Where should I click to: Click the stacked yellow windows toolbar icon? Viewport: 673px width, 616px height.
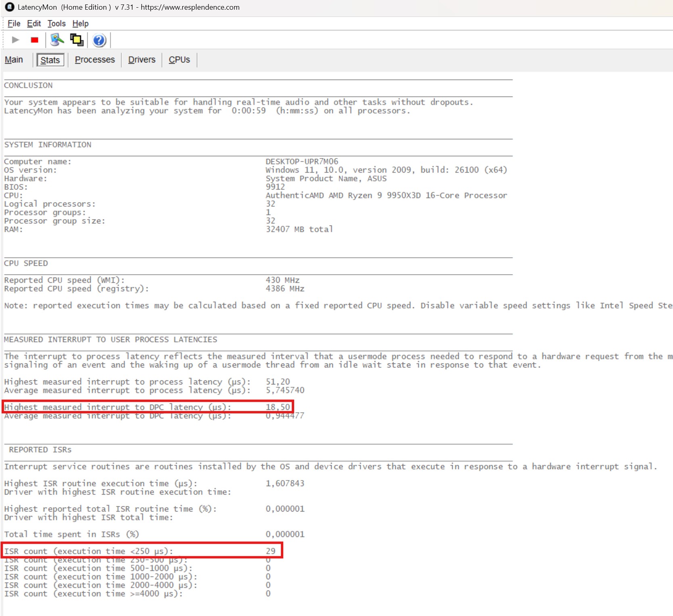click(77, 40)
